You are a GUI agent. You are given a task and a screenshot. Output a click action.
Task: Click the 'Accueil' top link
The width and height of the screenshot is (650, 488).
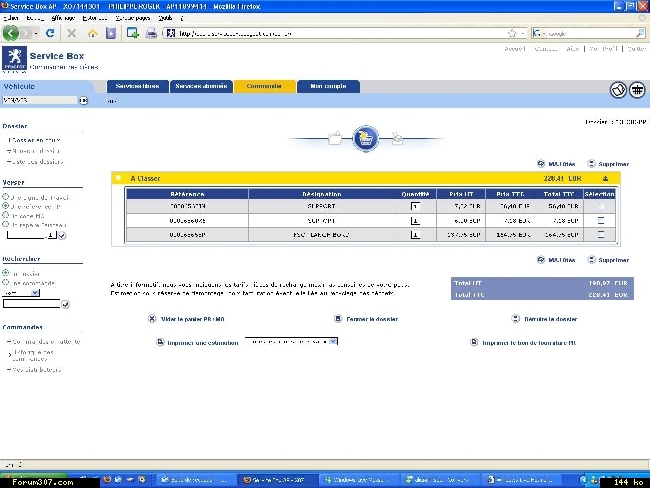pyautogui.click(x=515, y=49)
